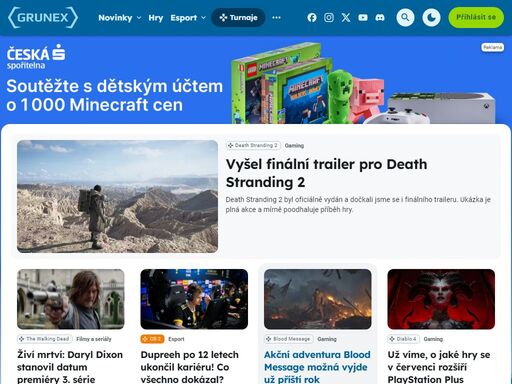
Task: Open the Česká spořitelna Minecraft ad banner
Action: click(256, 80)
